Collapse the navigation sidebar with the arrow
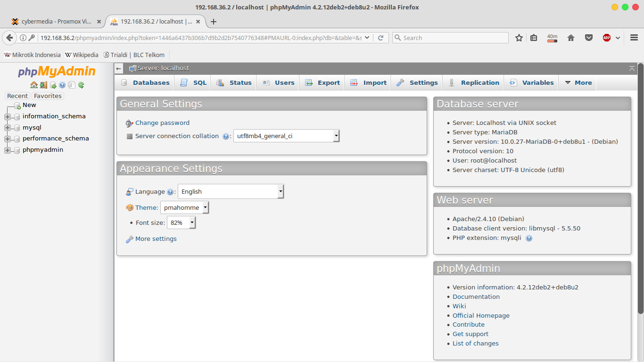The image size is (644, 362). 118,68
